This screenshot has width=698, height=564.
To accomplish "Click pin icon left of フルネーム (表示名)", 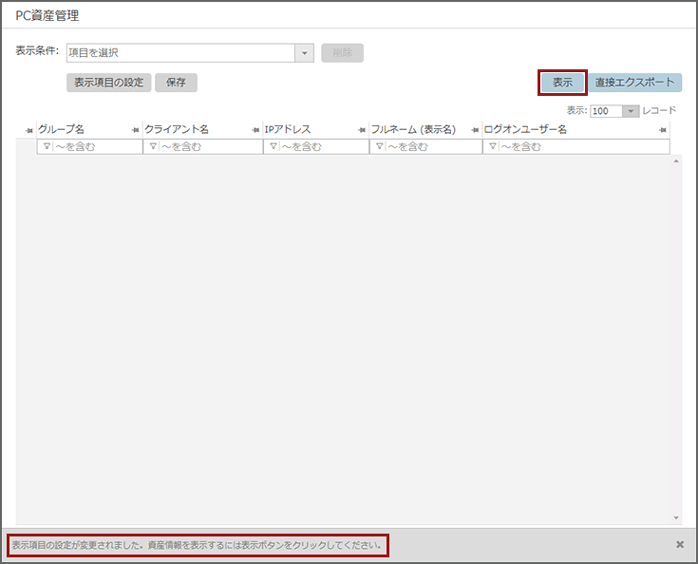I will click(362, 130).
